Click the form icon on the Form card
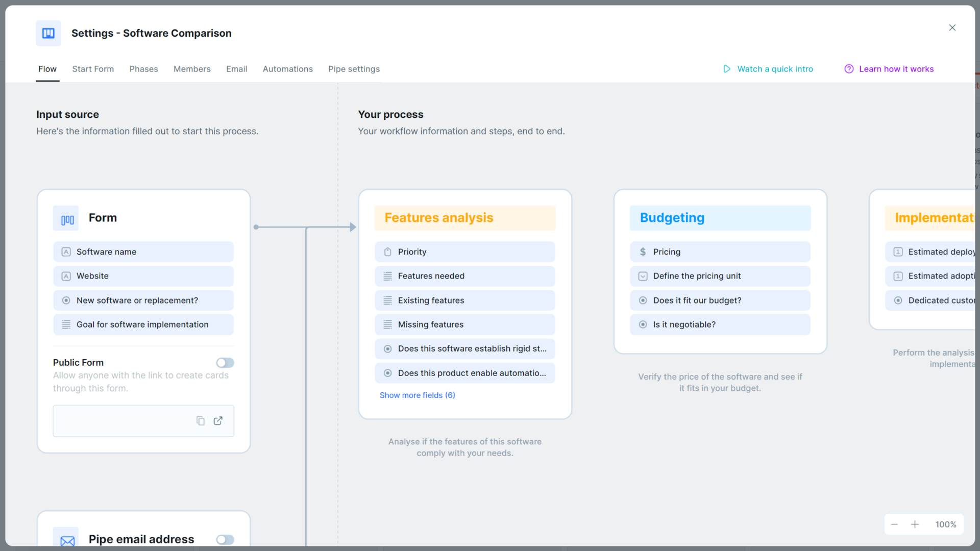 (x=66, y=218)
